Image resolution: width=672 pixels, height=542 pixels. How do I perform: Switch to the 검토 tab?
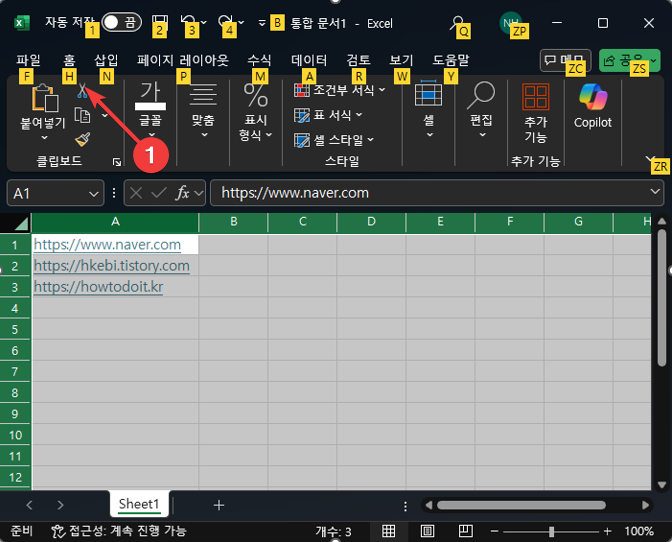pos(358,60)
